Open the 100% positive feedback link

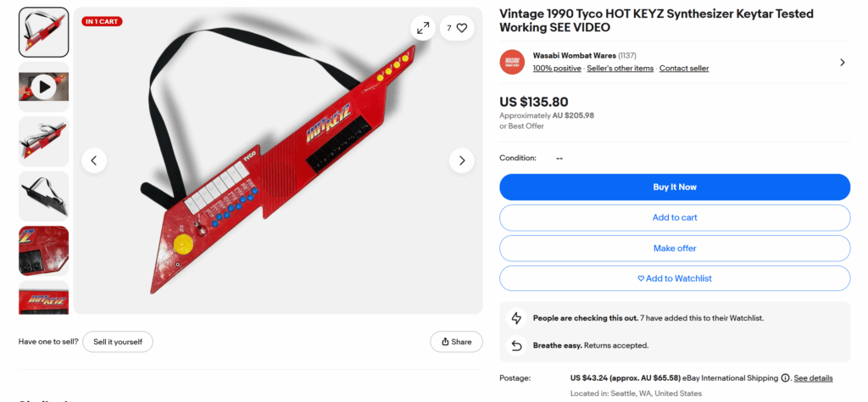pos(557,69)
